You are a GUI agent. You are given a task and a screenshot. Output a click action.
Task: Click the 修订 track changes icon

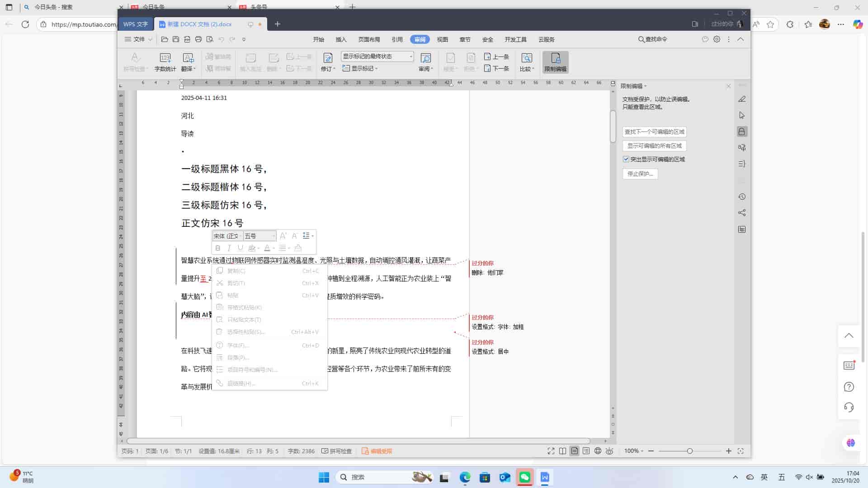(x=328, y=62)
